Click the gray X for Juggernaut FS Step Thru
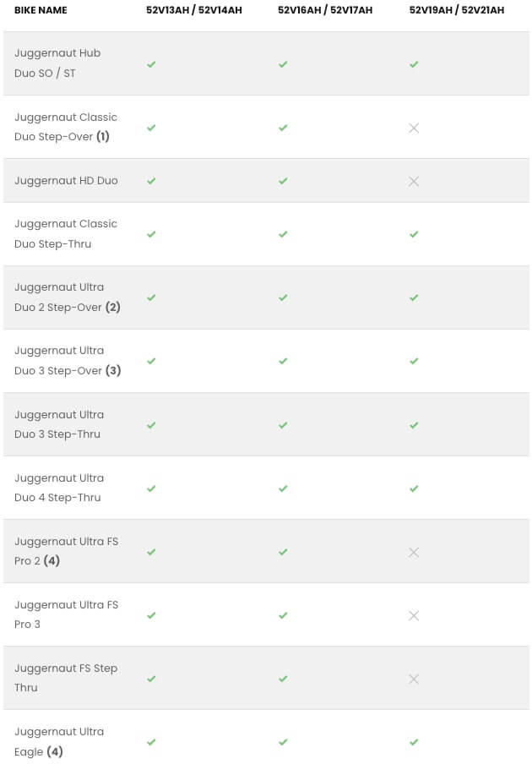This screenshot has height=764, width=532. point(414,679)
